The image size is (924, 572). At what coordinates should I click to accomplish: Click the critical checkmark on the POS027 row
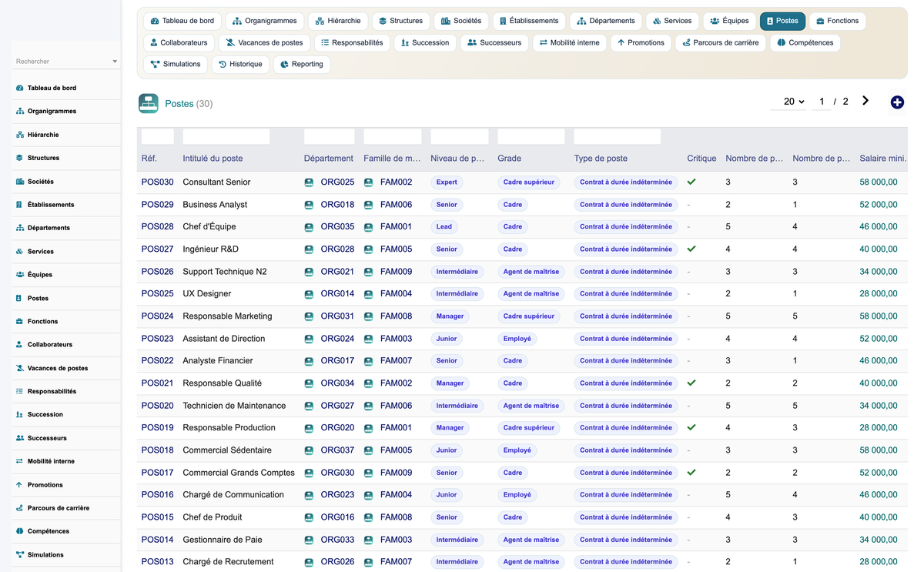[x=691, y=249]
